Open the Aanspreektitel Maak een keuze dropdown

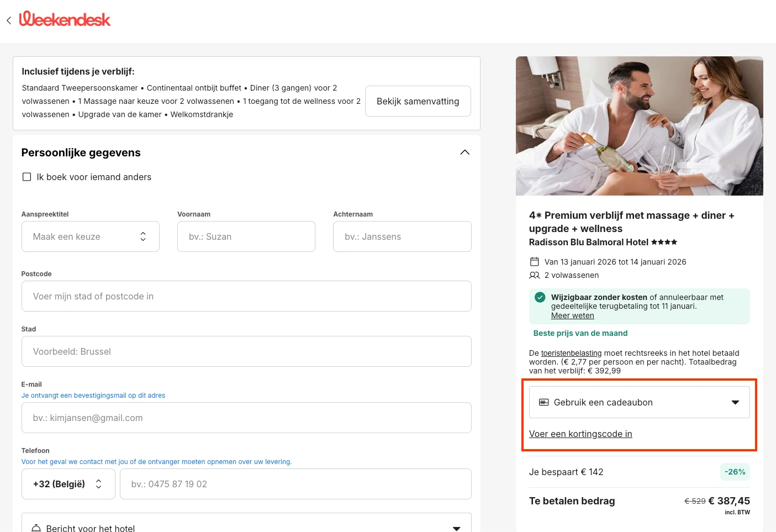[x=90, y=236]
